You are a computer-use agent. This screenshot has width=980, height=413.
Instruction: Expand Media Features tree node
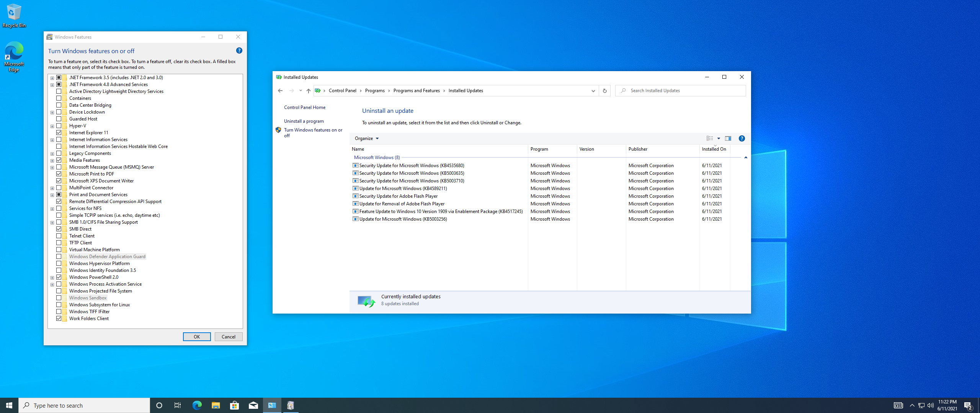tap(52, 161)
